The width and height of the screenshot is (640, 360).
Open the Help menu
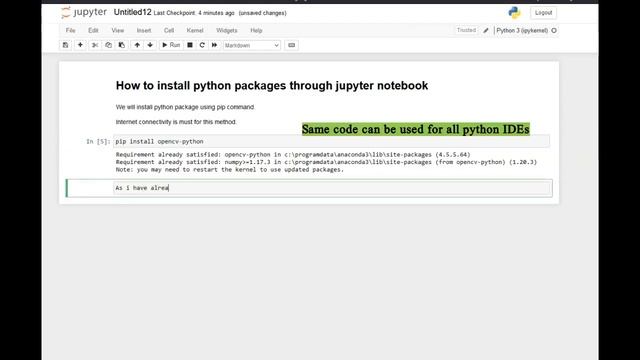[x=256, y=31]
